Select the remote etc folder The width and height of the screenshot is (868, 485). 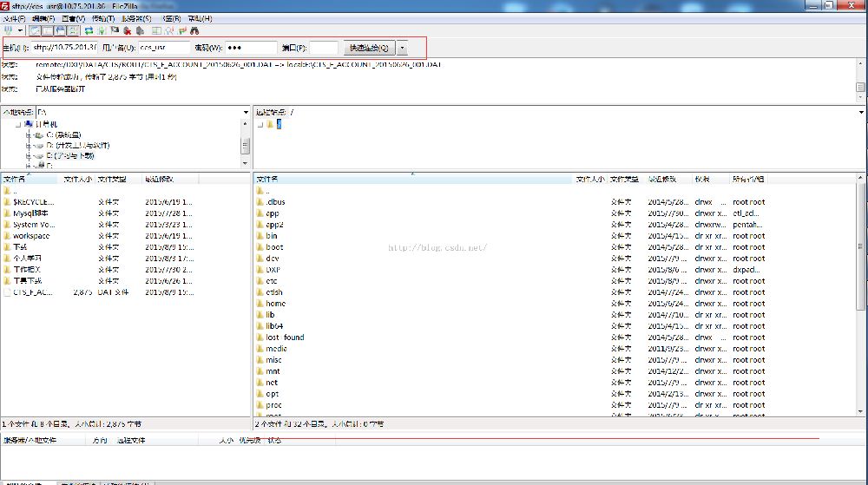(x=271, y=281)
